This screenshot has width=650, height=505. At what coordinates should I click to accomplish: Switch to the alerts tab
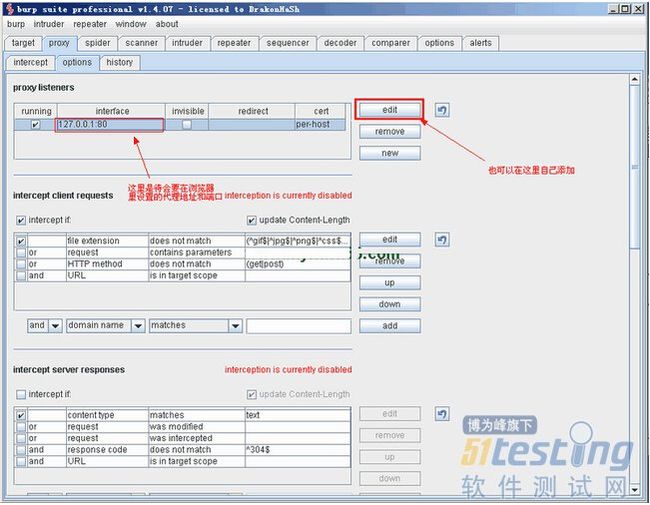pos(480,43)
